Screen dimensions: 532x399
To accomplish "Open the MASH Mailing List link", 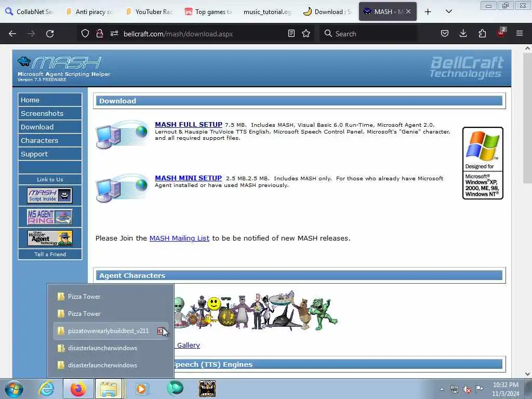I will click(x=179, y=238).
